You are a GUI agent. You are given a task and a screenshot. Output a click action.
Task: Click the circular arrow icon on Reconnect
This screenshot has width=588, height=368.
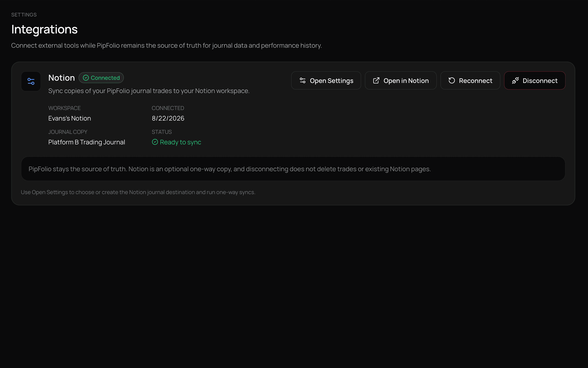452,80
